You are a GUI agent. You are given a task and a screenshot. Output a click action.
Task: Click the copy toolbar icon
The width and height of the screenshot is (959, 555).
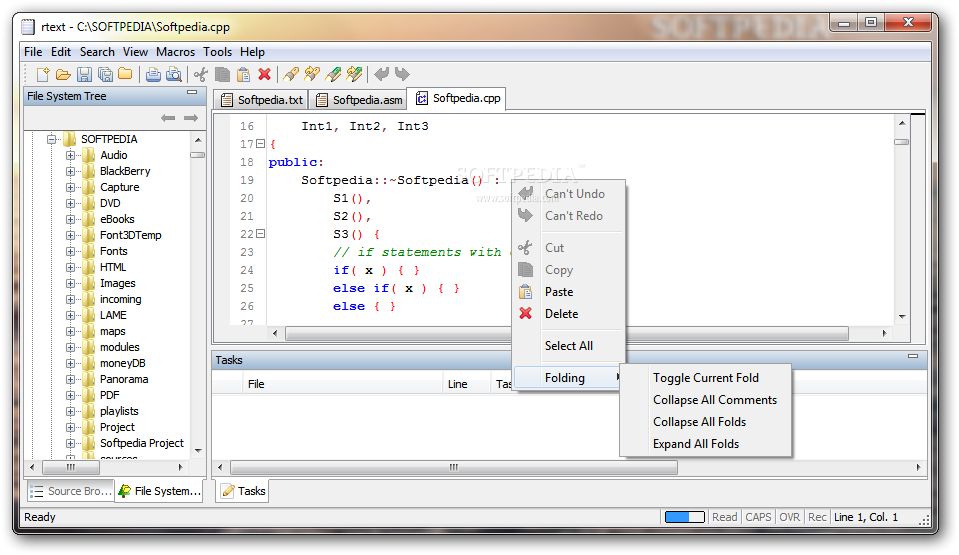[x=223, y=75]
